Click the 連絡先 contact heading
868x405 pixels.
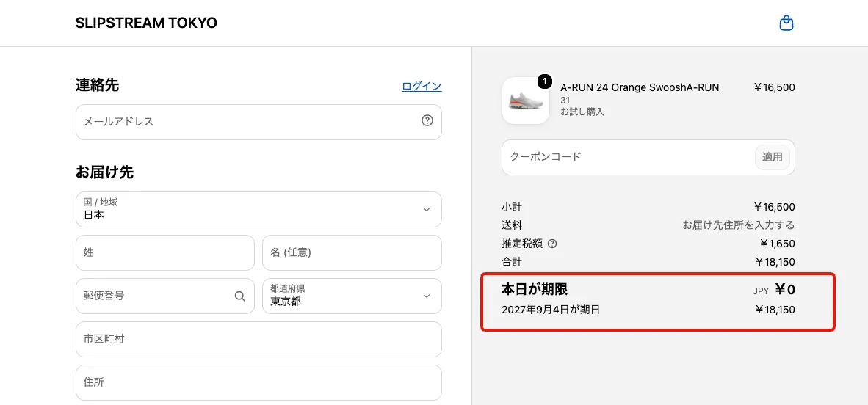98,85
